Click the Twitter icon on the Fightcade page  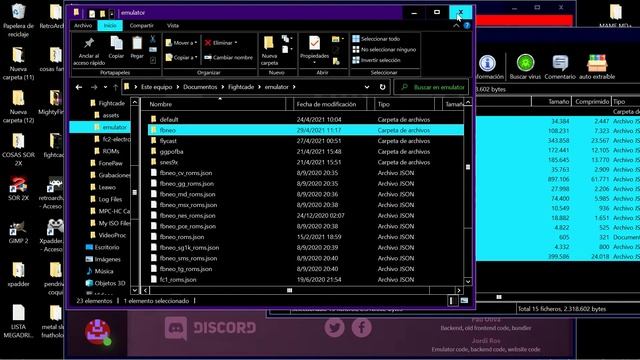334,327
